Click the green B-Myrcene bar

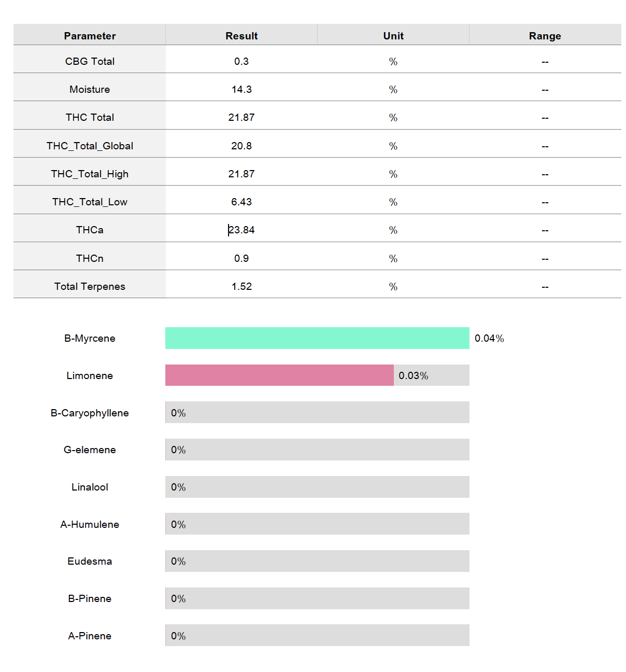pyautogui.click(x=317, y=338)
